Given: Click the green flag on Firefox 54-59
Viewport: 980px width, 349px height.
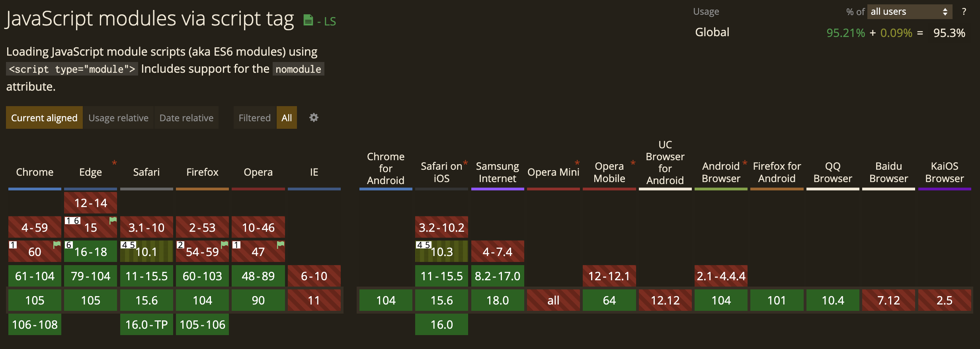Looking at the screenshot, I should pyautogui.click(x=225, y=244).
